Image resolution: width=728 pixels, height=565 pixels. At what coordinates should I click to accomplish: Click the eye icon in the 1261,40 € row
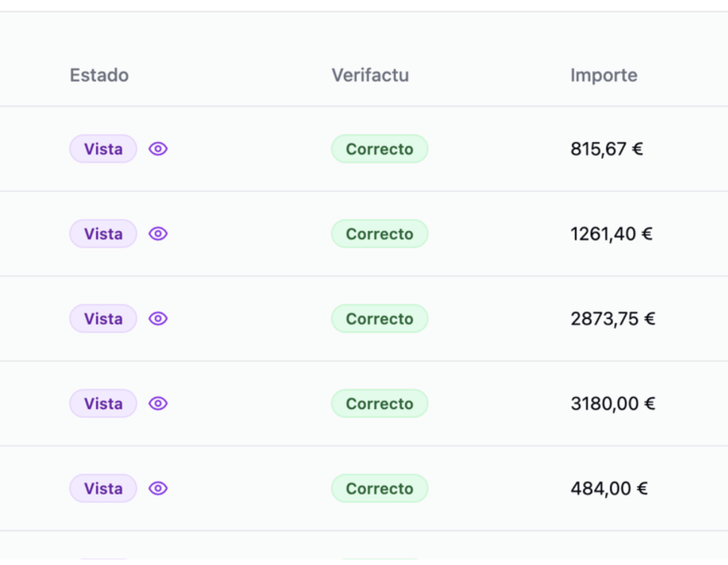[x=158, y=234]
